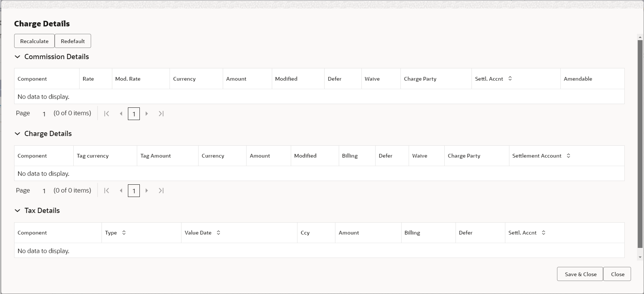This screenshot has height=294, width=644.
Task: Sort Commission table by Settl. Accnt
Action: [510, 78]
